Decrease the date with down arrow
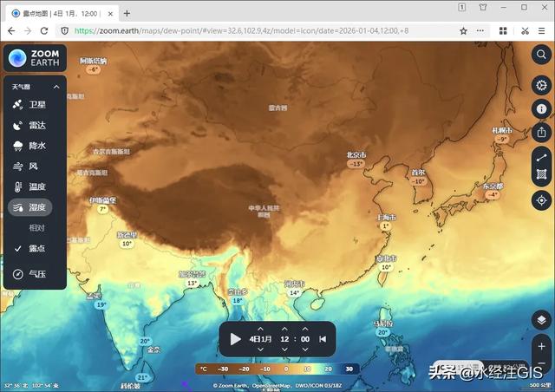This screenshot has width=555, height=392. (x=260, y=350)
